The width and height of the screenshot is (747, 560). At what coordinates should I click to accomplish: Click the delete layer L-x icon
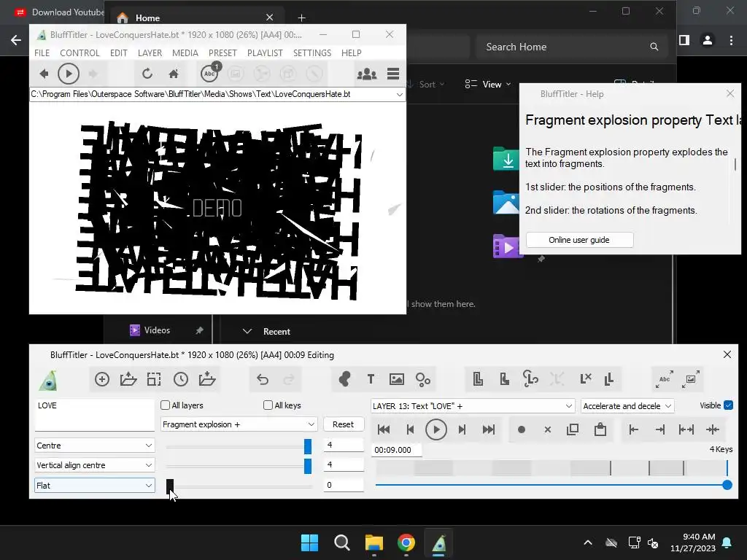[586, 379]
